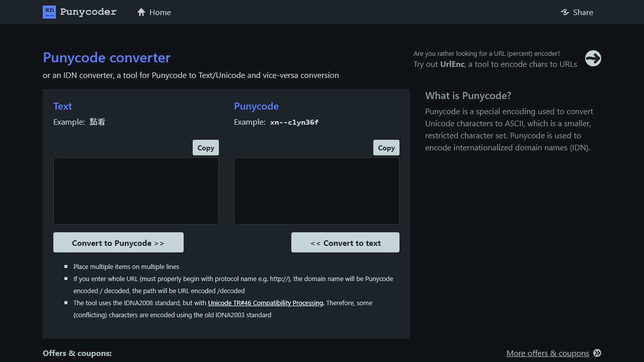This screenshot has height=362, width=644.
Task: Click the UrlEnc tool link text
Action: point(452,64)
